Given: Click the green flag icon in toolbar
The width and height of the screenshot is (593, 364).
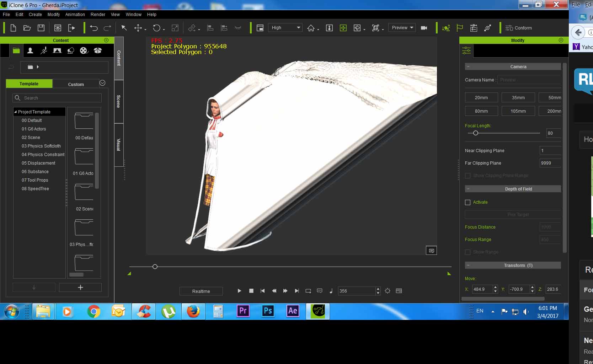Looking at the screenshot, I should pos(460,28).
